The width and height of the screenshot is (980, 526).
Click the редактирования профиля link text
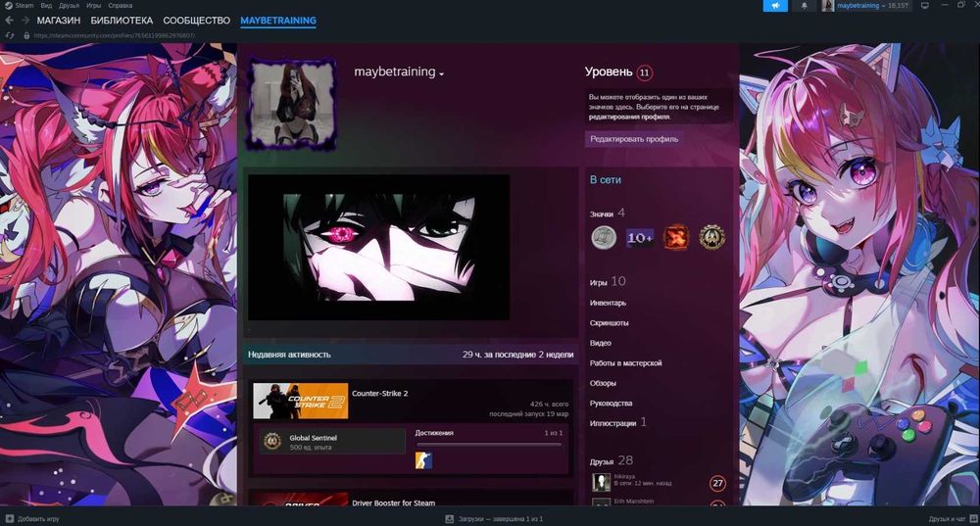point(629,117)
